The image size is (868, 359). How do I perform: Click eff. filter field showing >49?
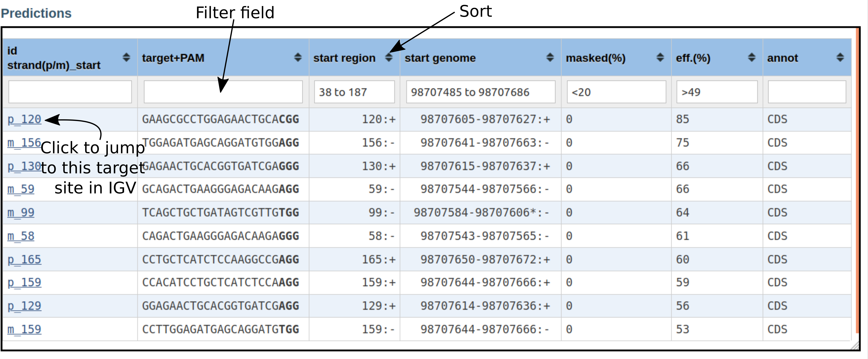(x=717, y=92)
